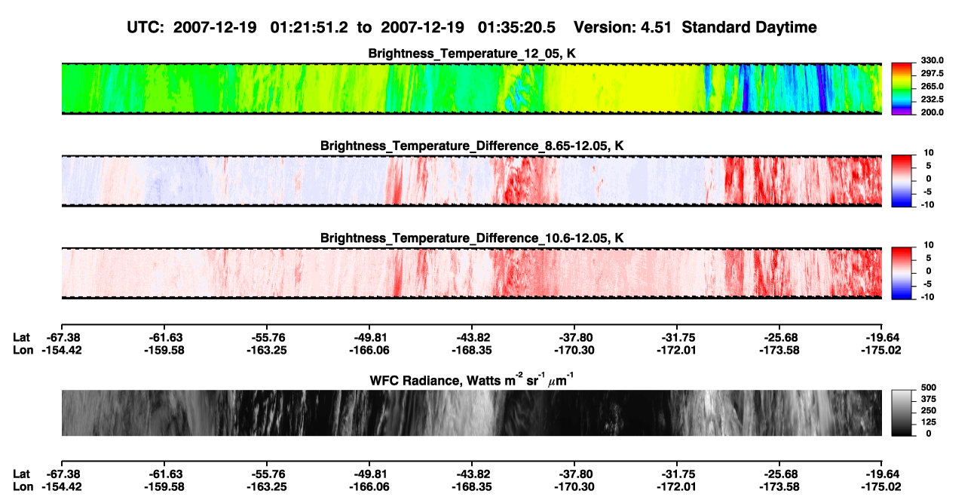
Task: Click longitude -170.30 on the axis under the 10.6-12.05 panel
Action: coord(574,350)
